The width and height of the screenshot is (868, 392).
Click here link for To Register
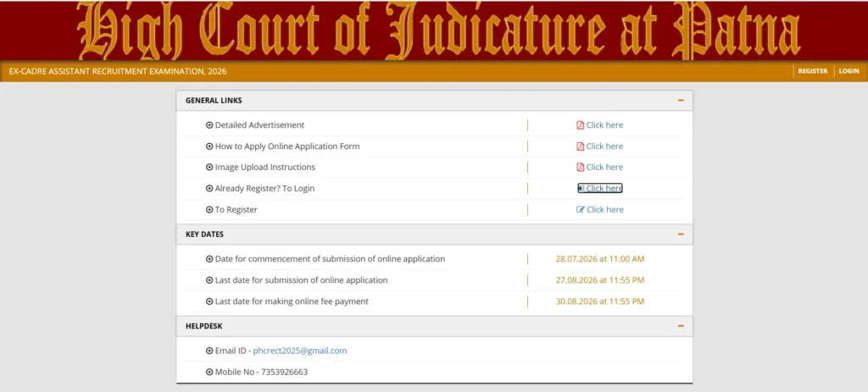point(605,209)
